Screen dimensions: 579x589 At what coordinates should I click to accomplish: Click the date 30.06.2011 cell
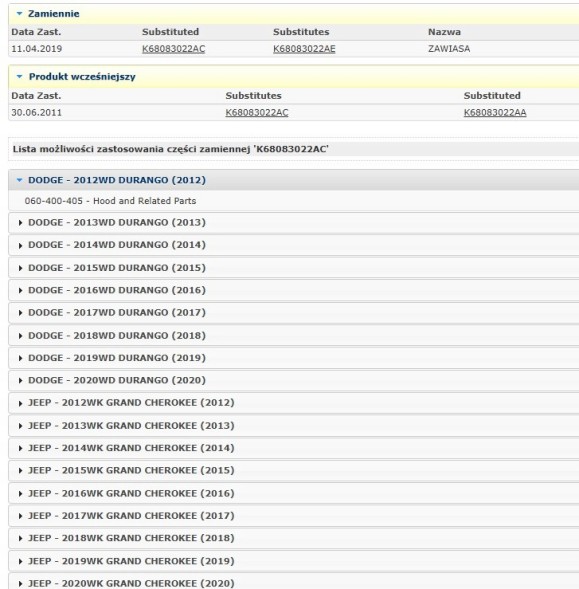[37, 113]
